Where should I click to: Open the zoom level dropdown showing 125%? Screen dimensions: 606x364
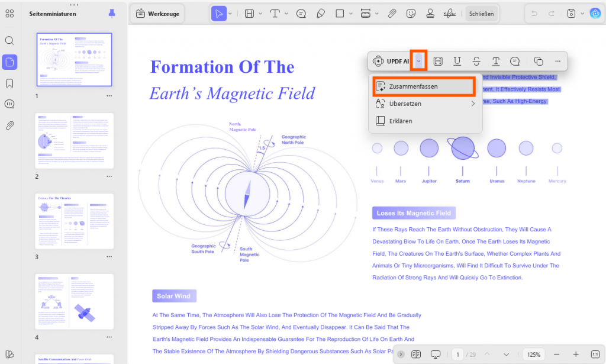click(x=534, y=355)
